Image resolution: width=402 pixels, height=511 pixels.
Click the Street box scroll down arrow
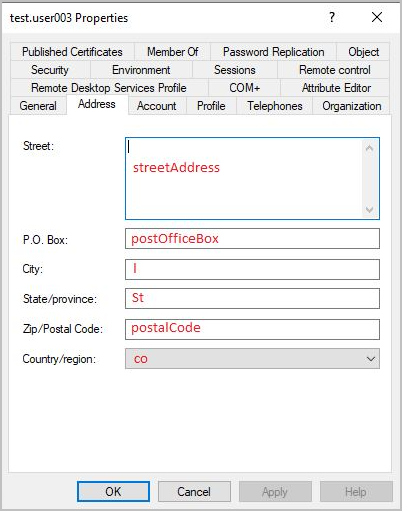[369, 210]
